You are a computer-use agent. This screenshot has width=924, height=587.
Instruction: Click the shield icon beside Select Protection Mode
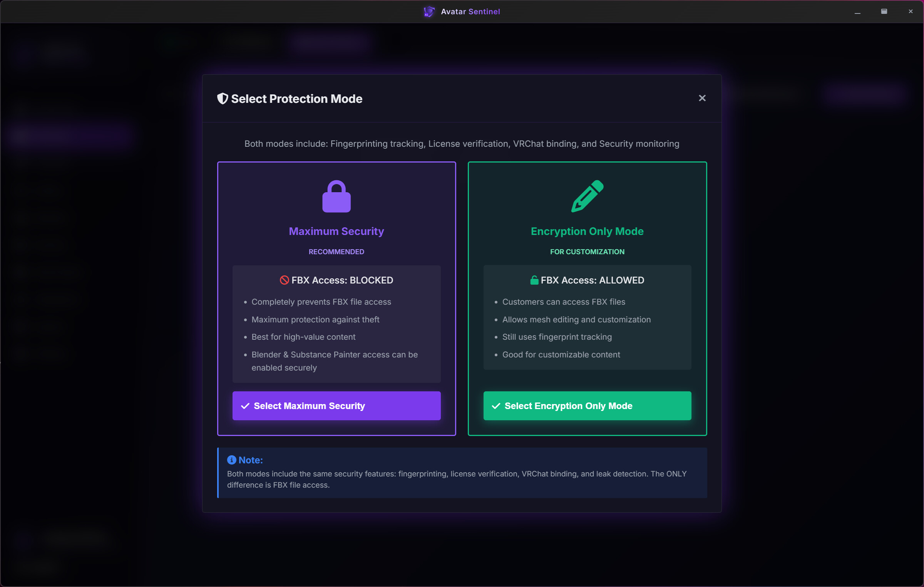222,99
